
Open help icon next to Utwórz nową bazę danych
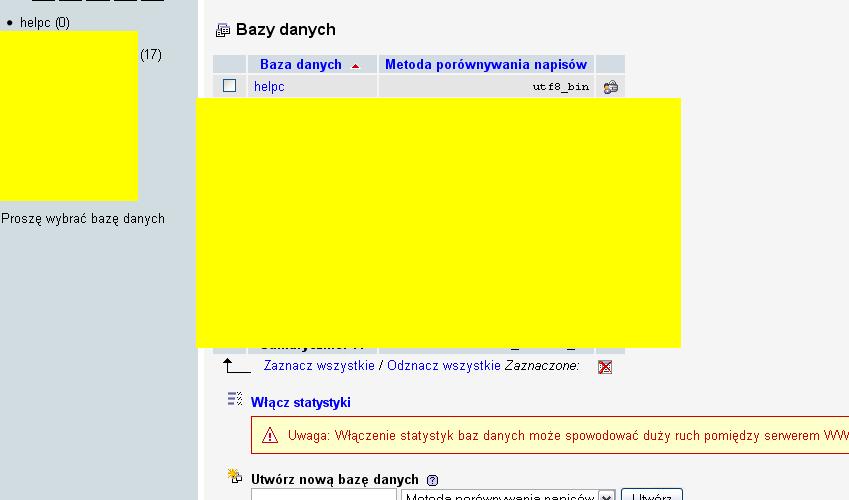click(x=432, y=480)
